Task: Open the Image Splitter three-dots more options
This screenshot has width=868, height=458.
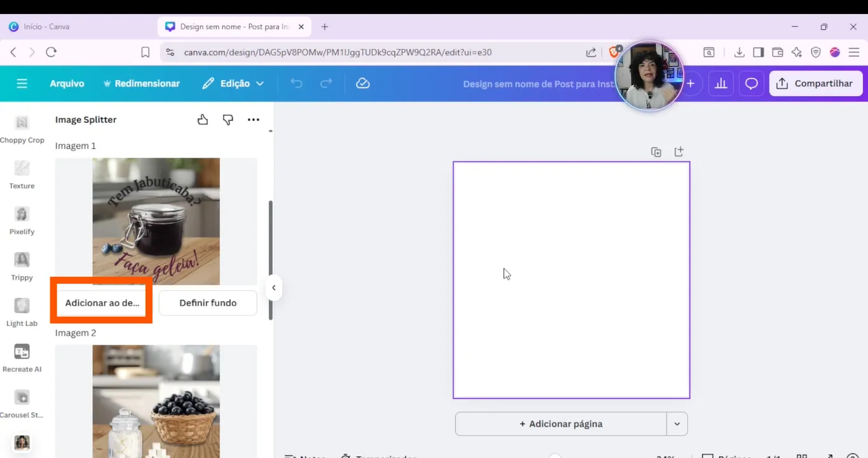Action: point(254,120)
